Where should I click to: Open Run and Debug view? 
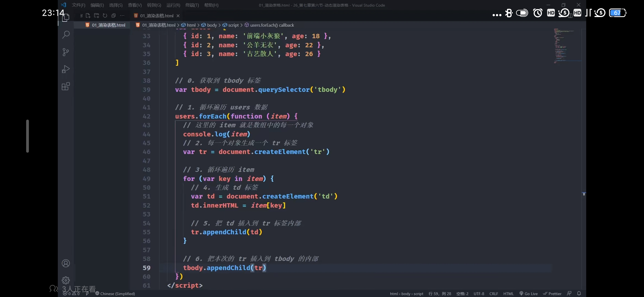66,69
